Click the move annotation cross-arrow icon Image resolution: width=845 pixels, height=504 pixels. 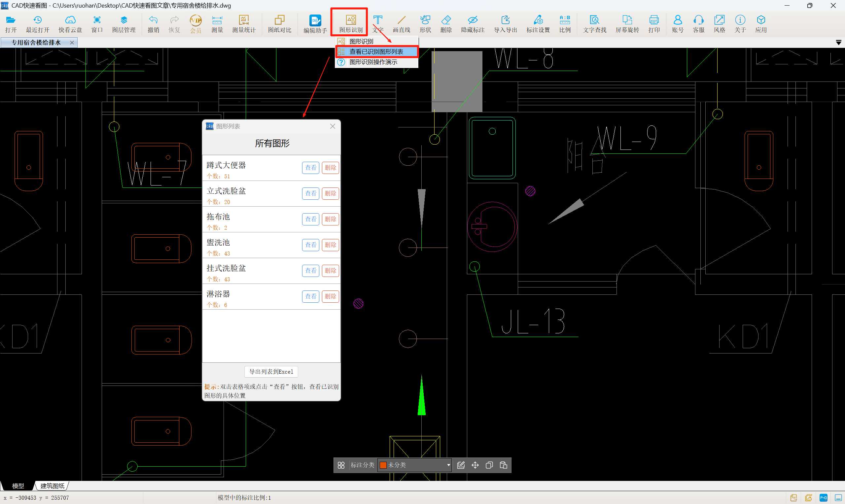click(475, 465)
